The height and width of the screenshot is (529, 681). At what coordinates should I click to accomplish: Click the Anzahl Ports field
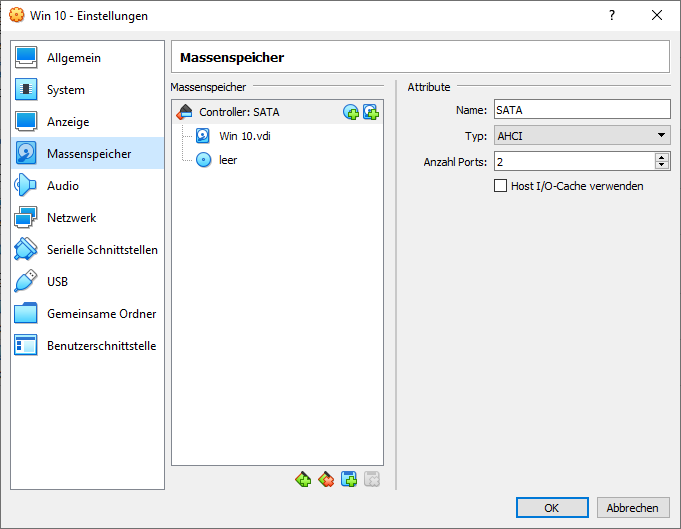tap(574, 162)
